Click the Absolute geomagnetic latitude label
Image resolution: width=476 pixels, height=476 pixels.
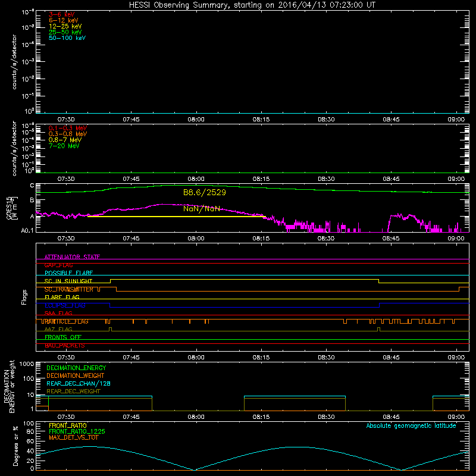411,426
